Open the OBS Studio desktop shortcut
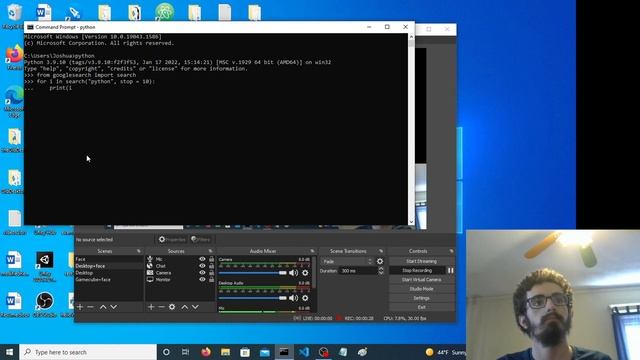 coord(44,304)
